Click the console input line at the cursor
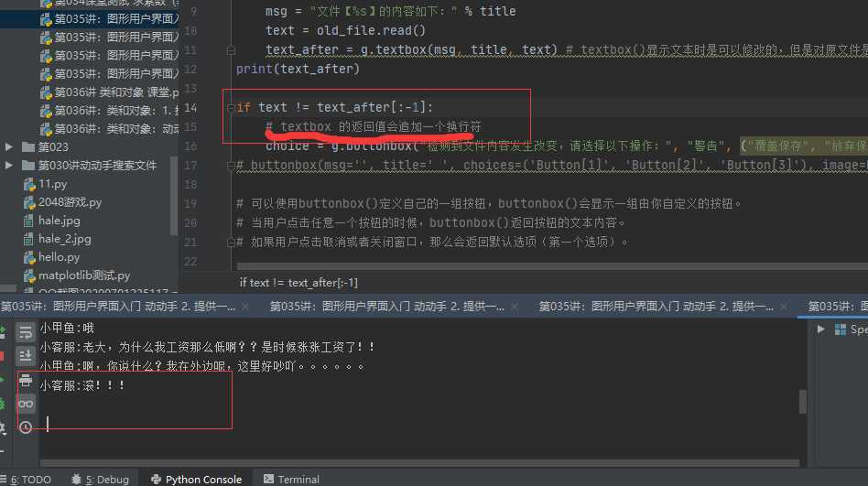 click(x=48, y=424)
